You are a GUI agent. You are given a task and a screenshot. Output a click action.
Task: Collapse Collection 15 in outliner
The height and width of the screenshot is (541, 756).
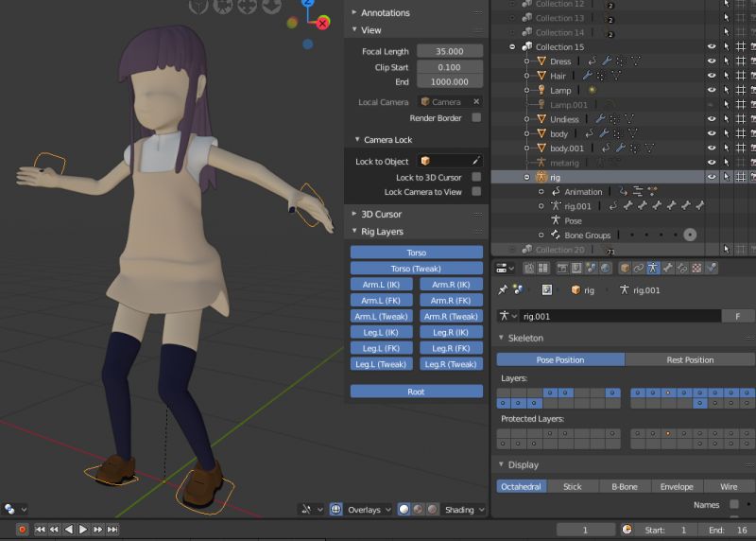coord(512,46)
